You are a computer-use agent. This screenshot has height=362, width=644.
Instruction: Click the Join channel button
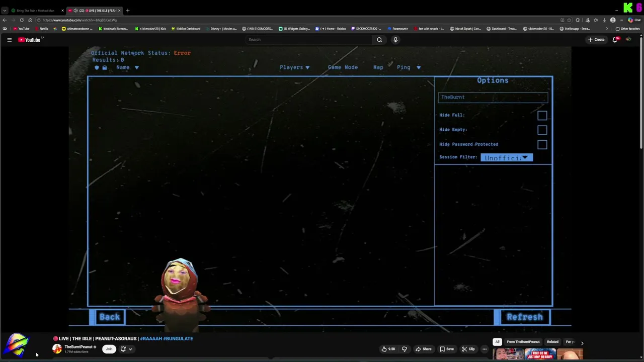[109, 349]
